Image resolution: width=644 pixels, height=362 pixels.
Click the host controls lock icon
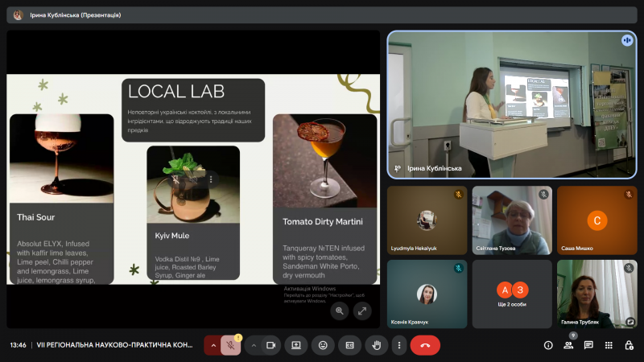tap(629, 345)
